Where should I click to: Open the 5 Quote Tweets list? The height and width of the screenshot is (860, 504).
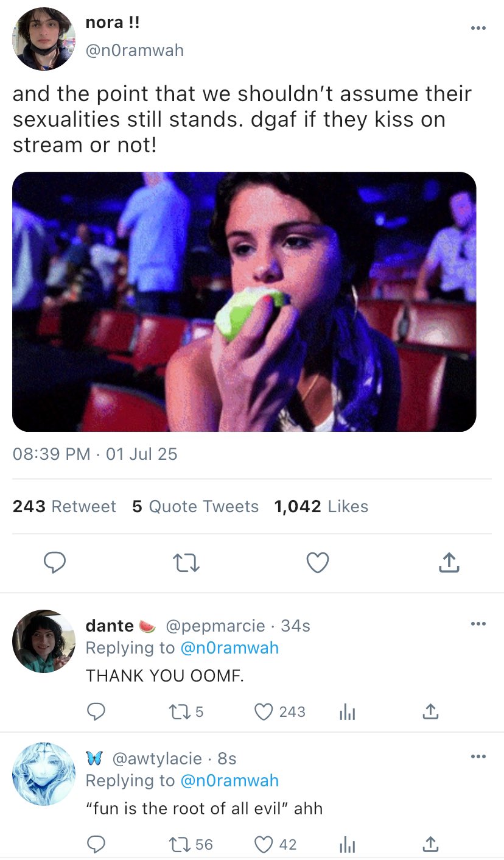coord(195,507)
